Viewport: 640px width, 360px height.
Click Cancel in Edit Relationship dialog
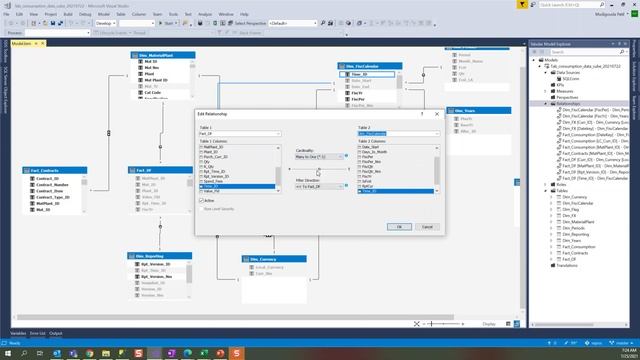[x=427, y=227]
